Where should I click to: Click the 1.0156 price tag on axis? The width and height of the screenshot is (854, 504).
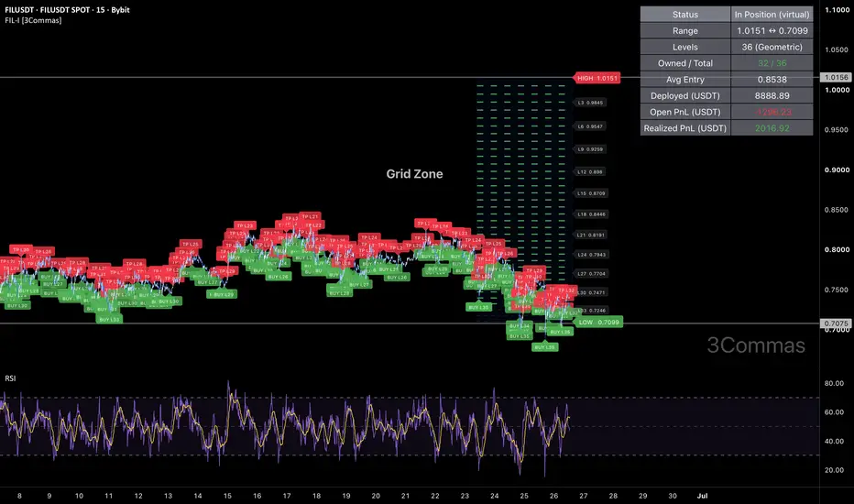(x=836, y=77)
